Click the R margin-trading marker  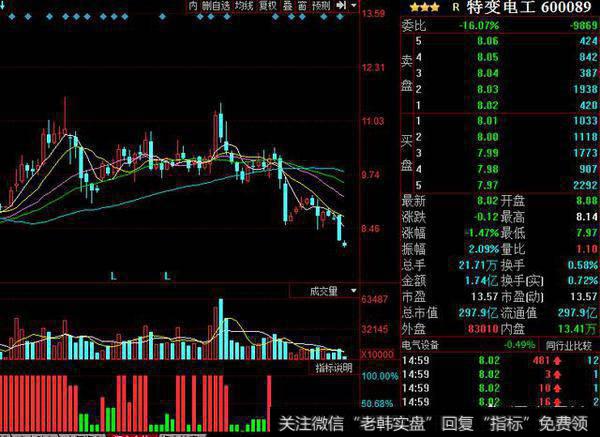455,7
